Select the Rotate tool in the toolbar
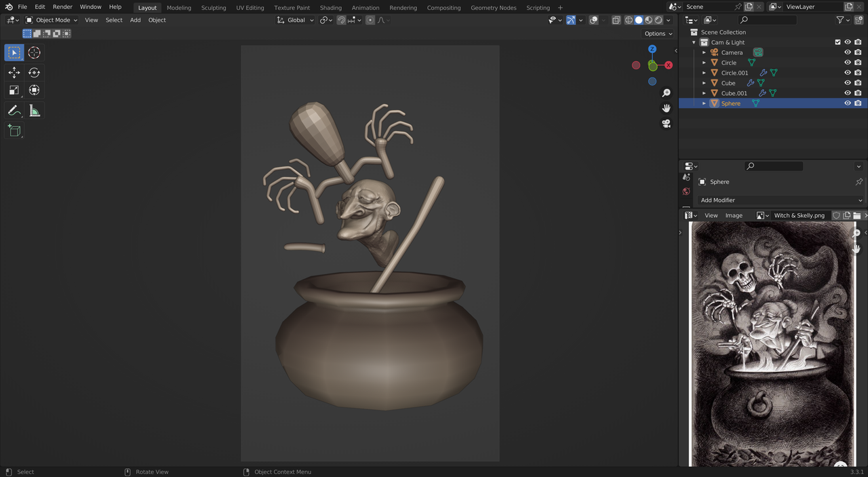This screenshot has height=477, width=868. (x=34, y=72)
